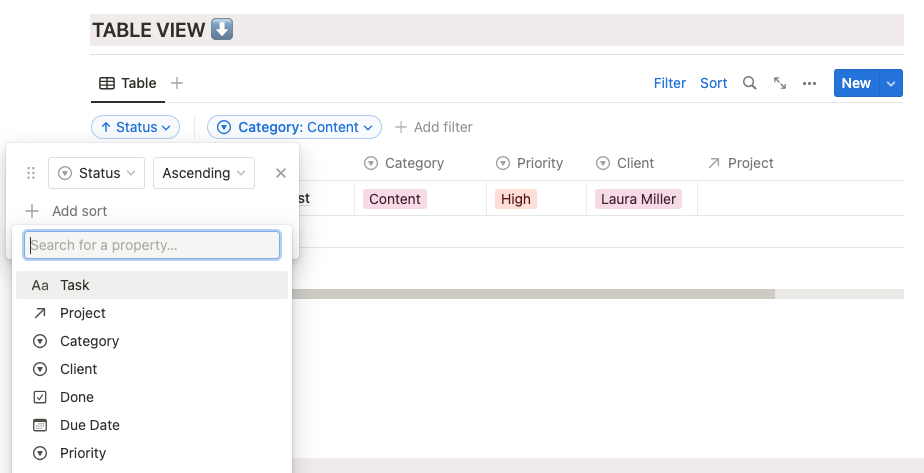Expand the Category: Content filter chip
Viewport: 924px width, 473px height.
coord(295,127)
